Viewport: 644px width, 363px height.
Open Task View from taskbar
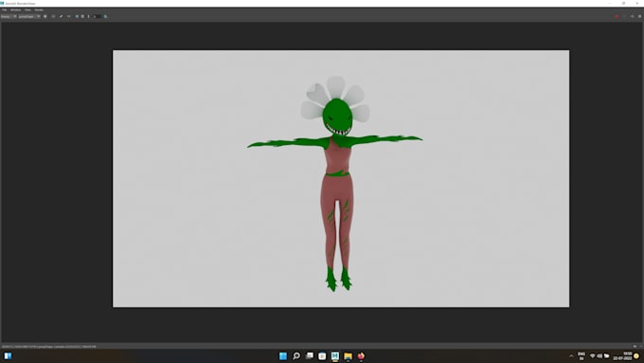pyautogui.click(x=310, y=356)
